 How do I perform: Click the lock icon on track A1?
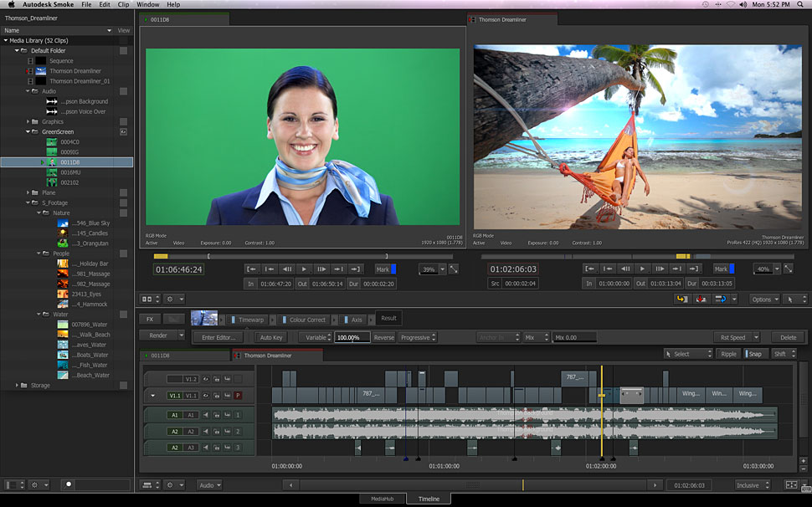(216, 415)
